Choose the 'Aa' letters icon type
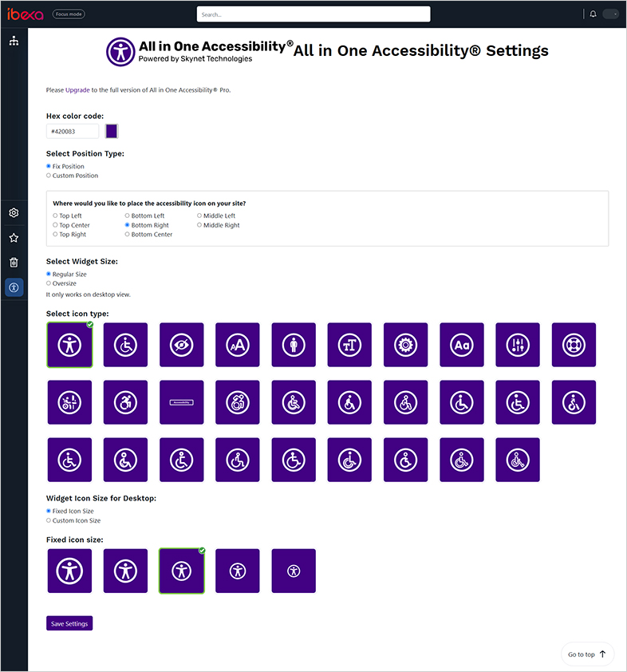 pyautogui.click(x=461, y=345)
